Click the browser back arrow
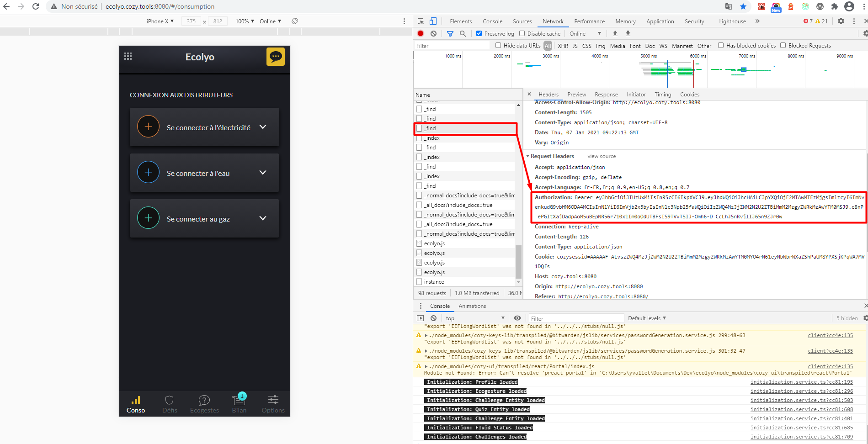 [6, 6]
